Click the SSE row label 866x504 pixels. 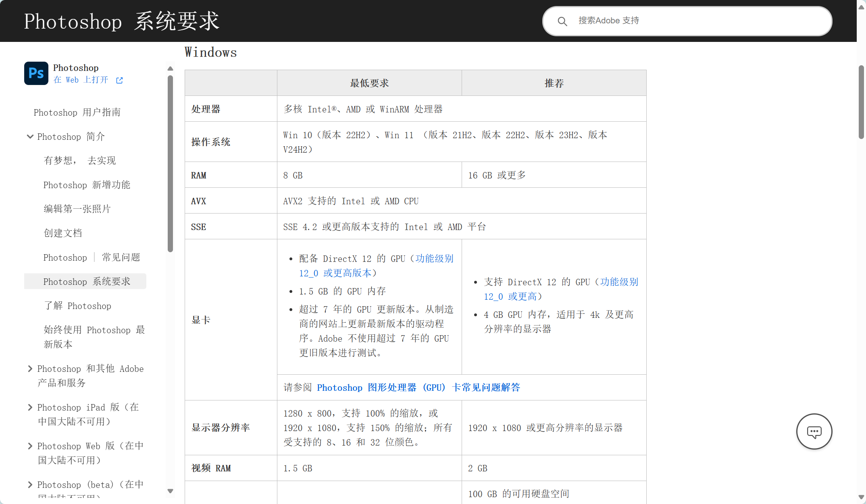click(x=198, y=227)
